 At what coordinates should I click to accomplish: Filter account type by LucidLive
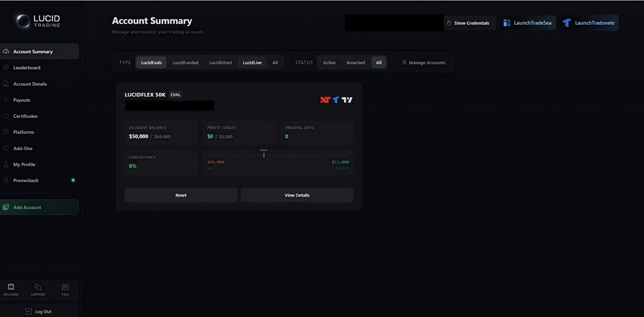[252, 63]
